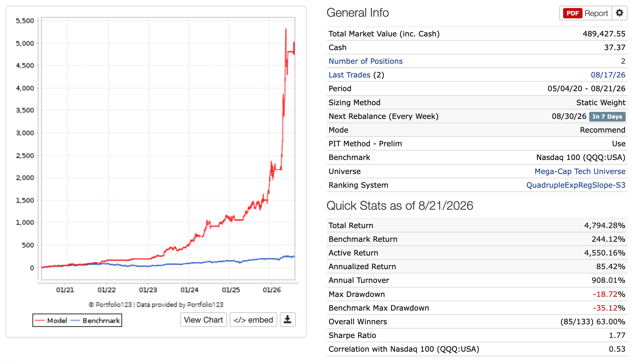The image size is (632, 364).
Task: Toggle the Model series in legend
Action: coord(51,321)
